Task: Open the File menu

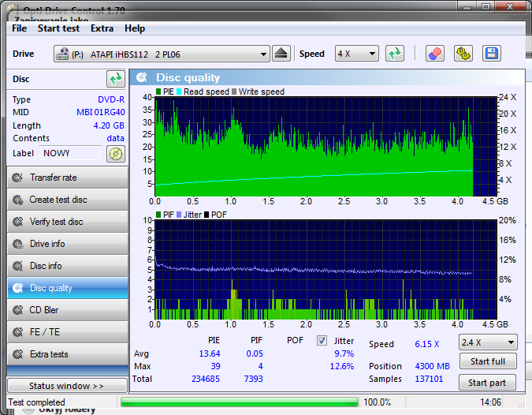Action: (x=19, y=28)
